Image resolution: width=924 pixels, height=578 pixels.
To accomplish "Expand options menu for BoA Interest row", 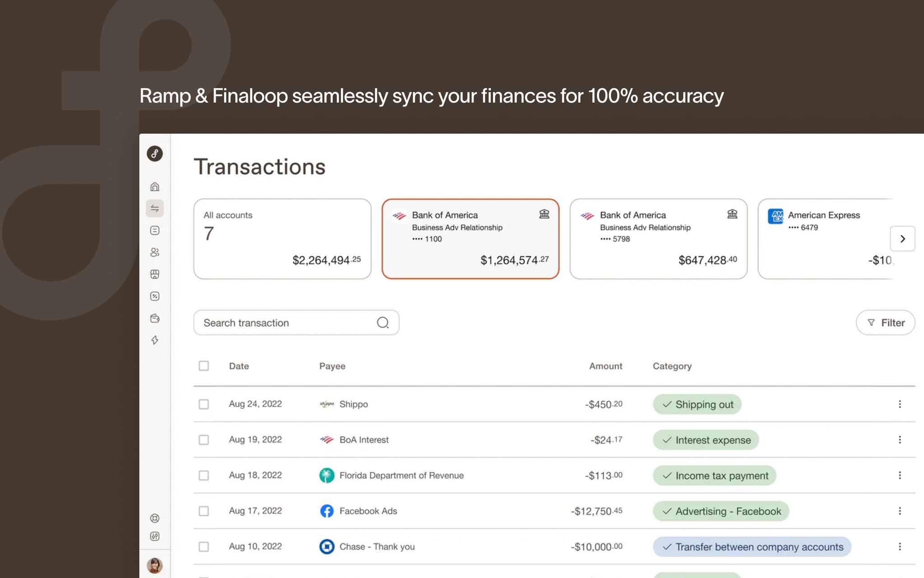I will click(900, 440).
